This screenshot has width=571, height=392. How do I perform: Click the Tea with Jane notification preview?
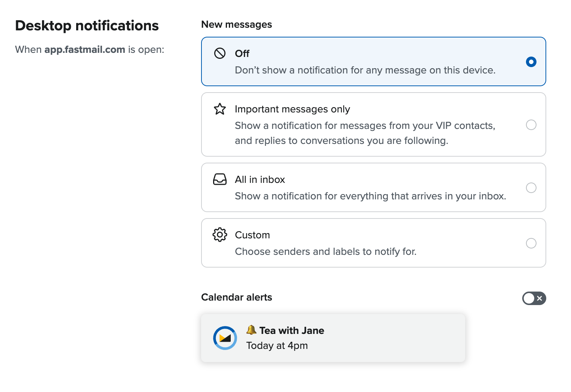pyautogui.click(x=333, y=338)
